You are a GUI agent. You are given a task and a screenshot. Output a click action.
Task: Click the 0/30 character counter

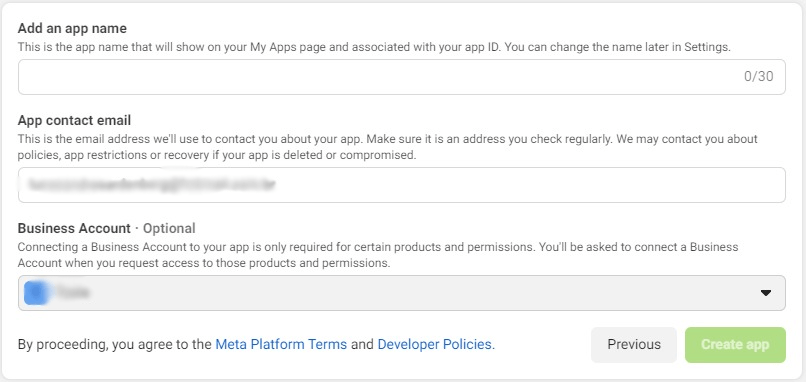pos(758,77)
